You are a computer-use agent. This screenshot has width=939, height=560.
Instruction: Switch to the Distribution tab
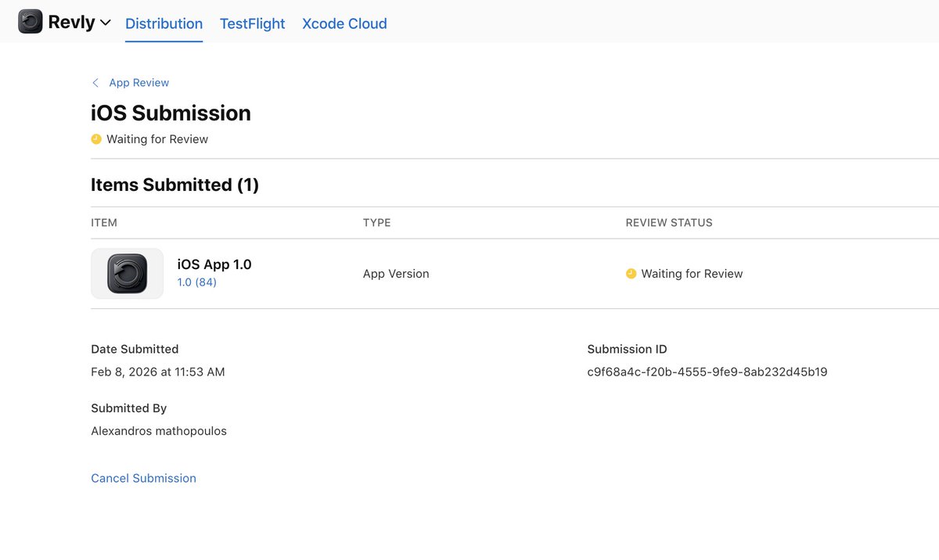(x=164, y=23)
